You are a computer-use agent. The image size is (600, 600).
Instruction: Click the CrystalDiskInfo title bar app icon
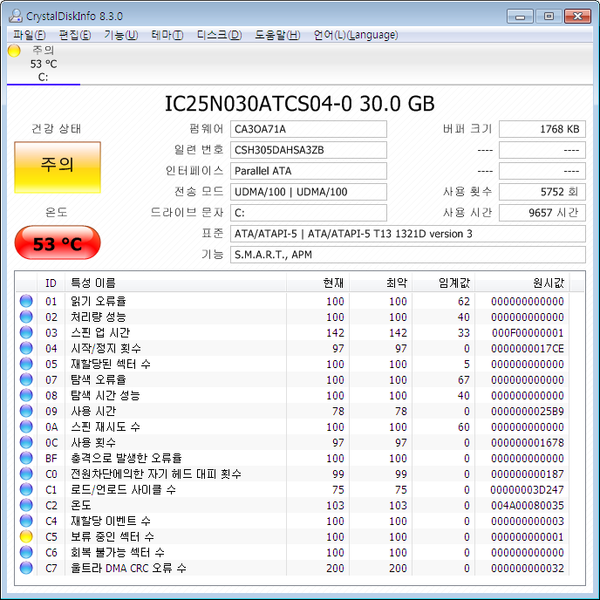pyautogui.click(x=16, y=16)
